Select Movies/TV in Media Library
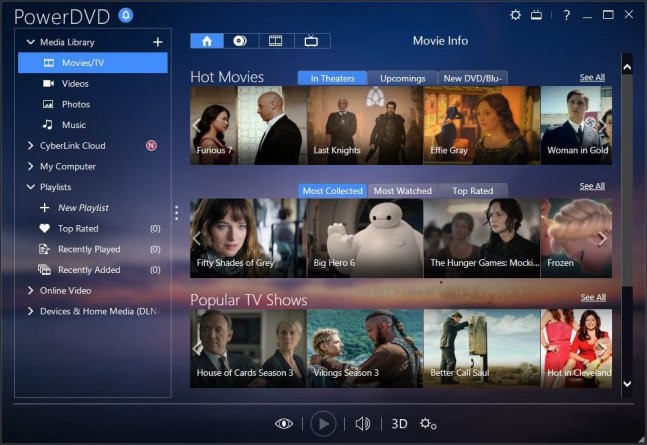 [93, 63]
